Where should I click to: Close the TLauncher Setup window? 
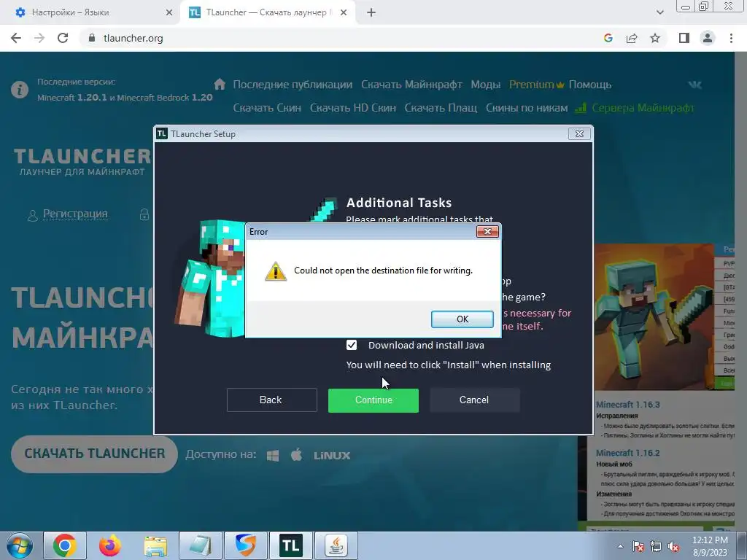point(579,134)
